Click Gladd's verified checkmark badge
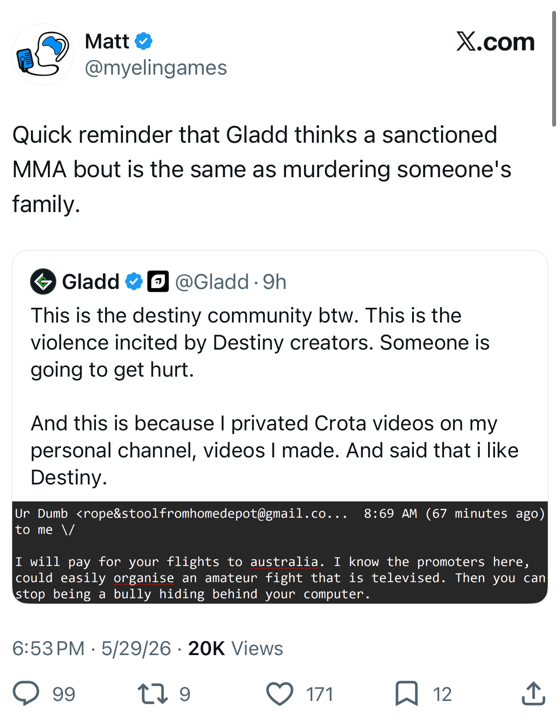Image resolution: width=560 pixels, height=728 pixels. [x=134, y=282]
